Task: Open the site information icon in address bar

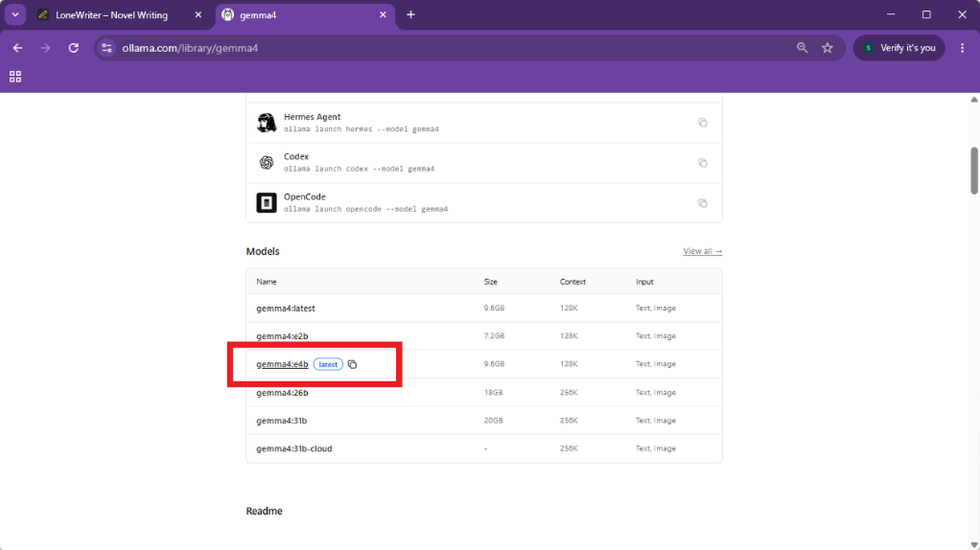Action: [x=107, y=48]
